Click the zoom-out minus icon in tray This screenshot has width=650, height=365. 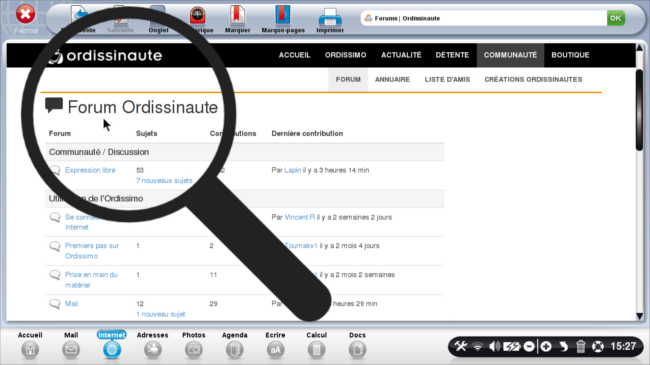tap(529, 346)
